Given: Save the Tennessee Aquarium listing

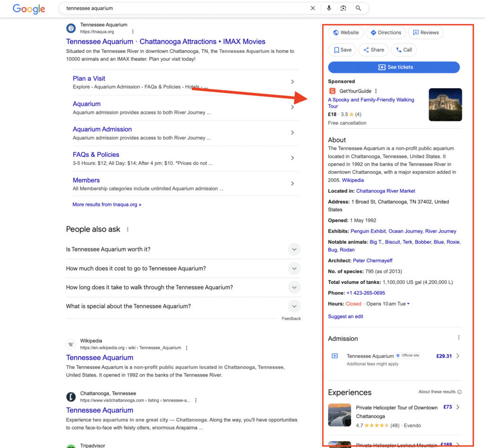Looking at the screenshot, I should click(x=342, y=50).
